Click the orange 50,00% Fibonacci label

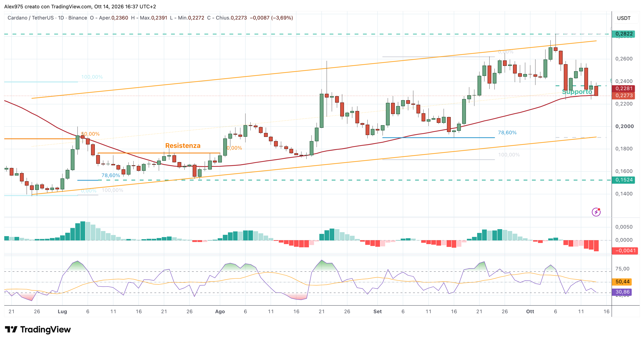pos(90,134)
